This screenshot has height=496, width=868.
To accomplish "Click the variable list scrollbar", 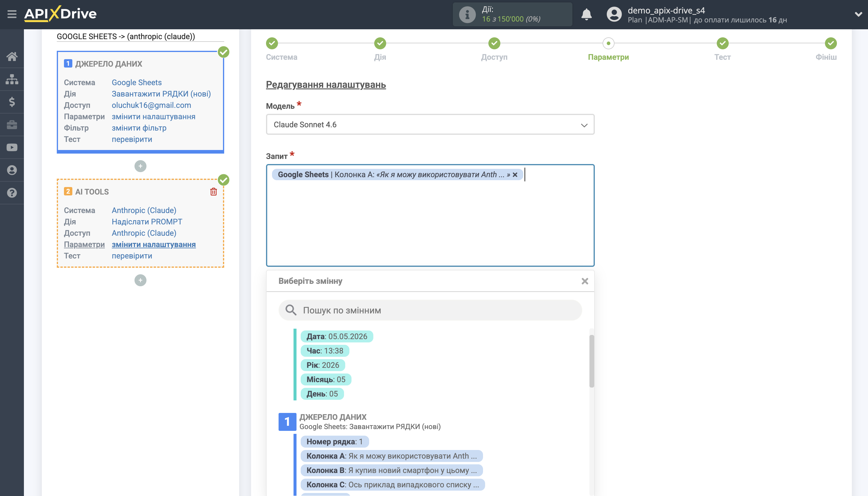I will pos(592,361).
